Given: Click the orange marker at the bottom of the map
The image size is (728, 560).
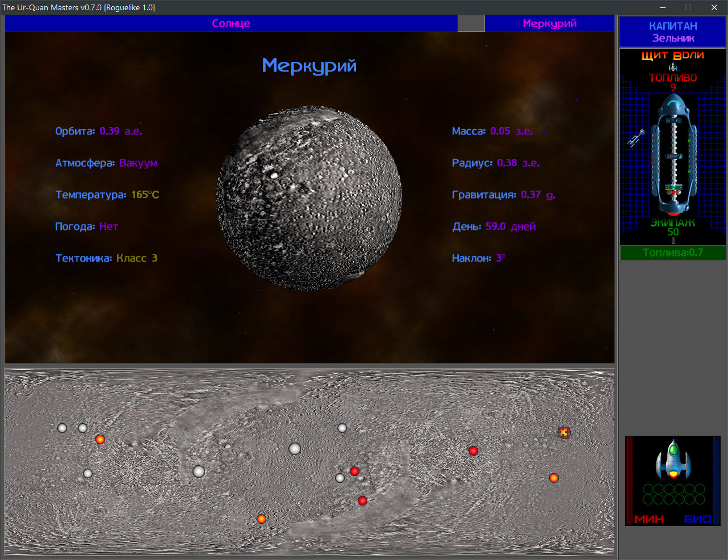Looking at the screenshot, I should 261,519.
